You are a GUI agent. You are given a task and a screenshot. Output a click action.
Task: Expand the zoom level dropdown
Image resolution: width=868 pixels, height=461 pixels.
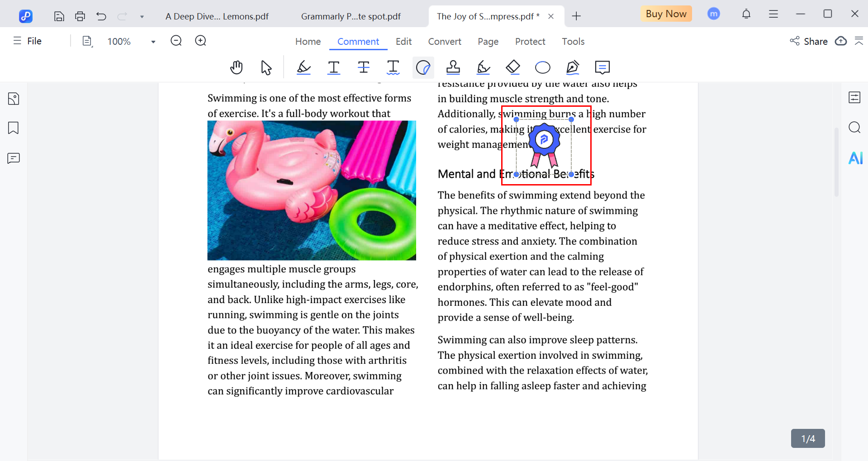click(153, 42)
